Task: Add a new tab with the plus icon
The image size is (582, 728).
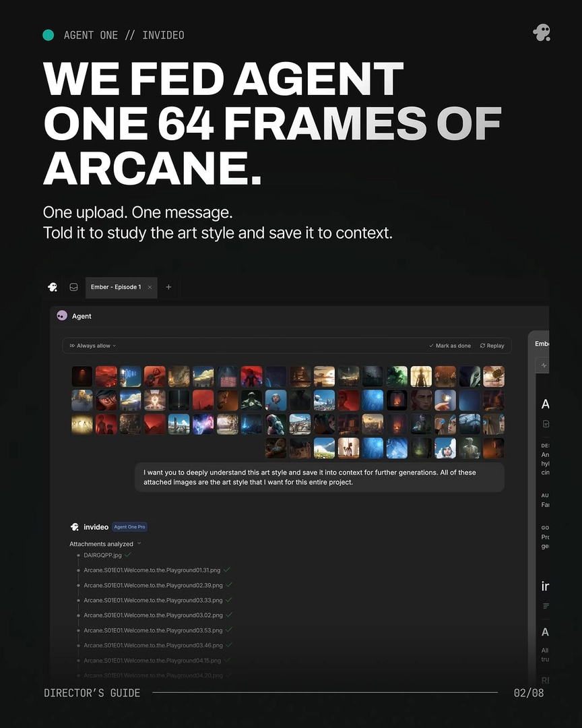Action: click(169, 287)
